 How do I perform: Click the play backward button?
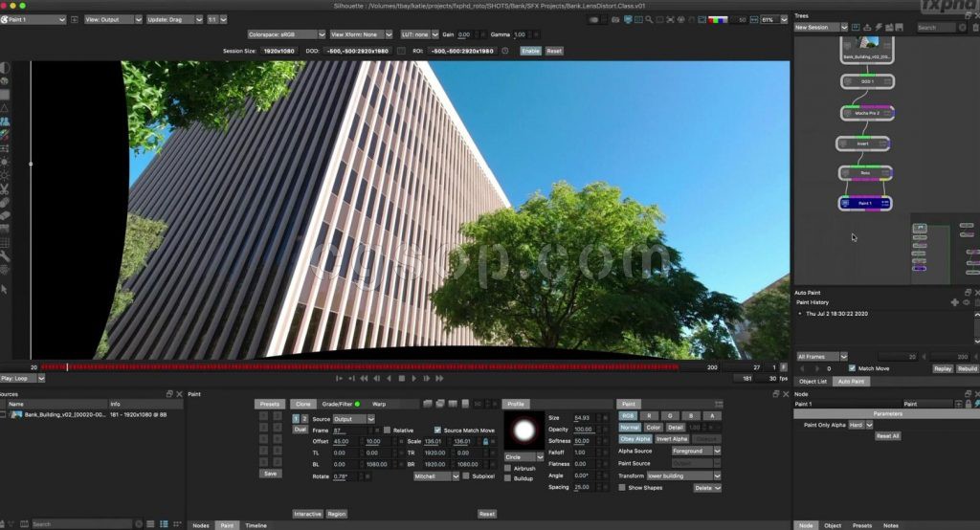(x=390, y=378)
